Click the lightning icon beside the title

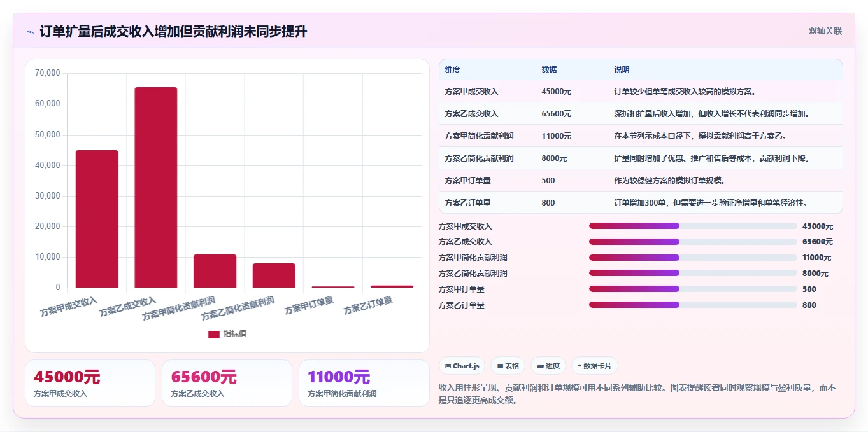pyautogui.click(x=30, y=32)
